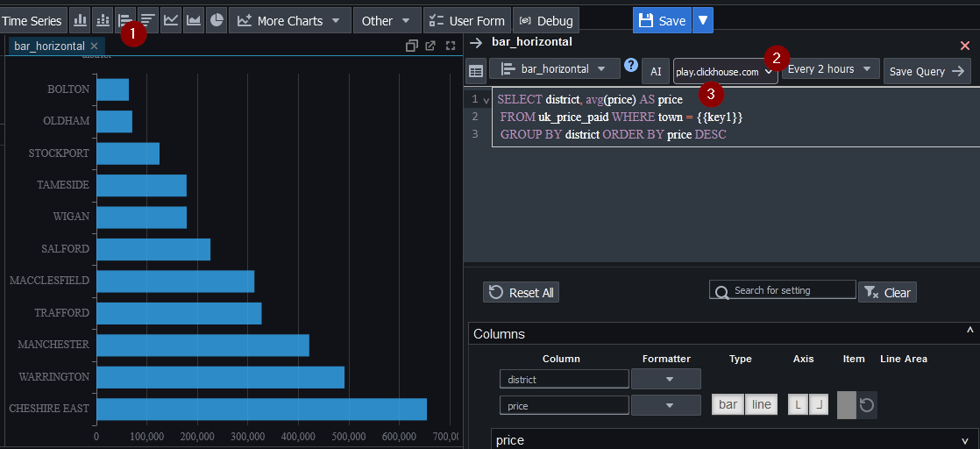
Task: Click the User Form button
Action: point(467,21)
